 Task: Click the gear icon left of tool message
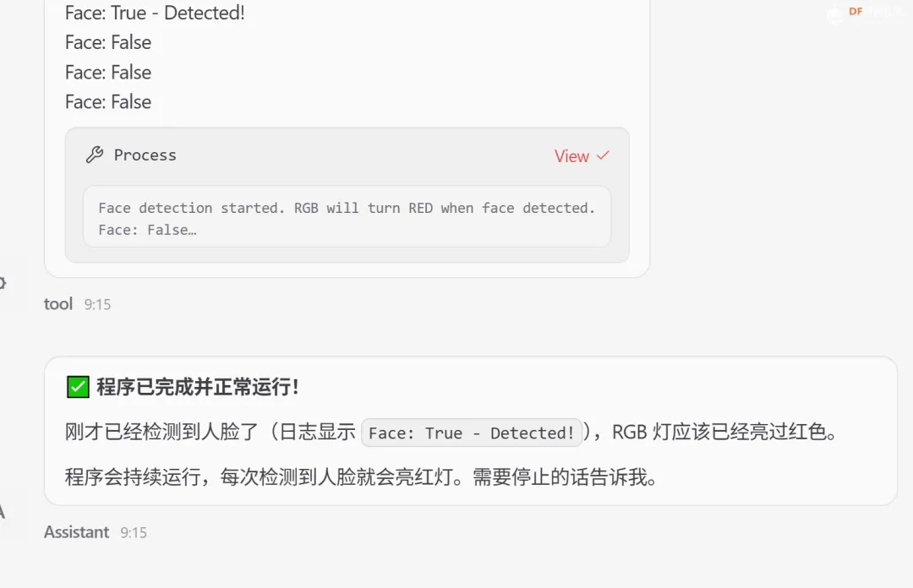click(x=2, y=283)
